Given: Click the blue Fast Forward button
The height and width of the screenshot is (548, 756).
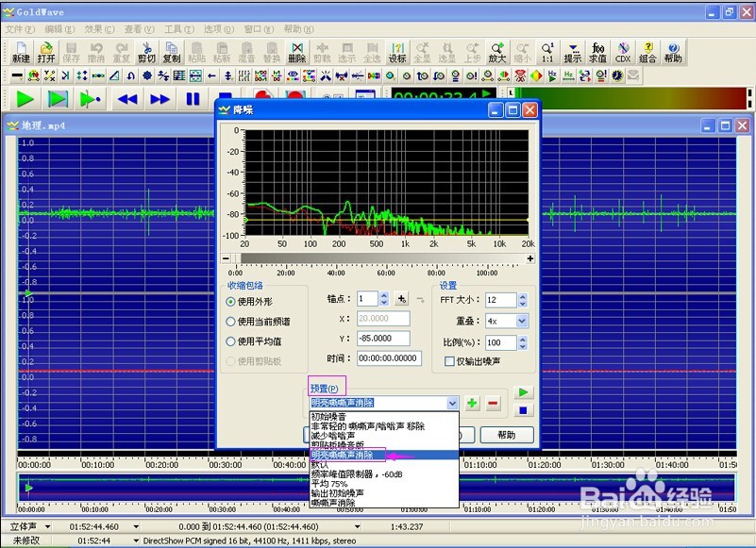Looking at the screenshot, I should [160, 99].
